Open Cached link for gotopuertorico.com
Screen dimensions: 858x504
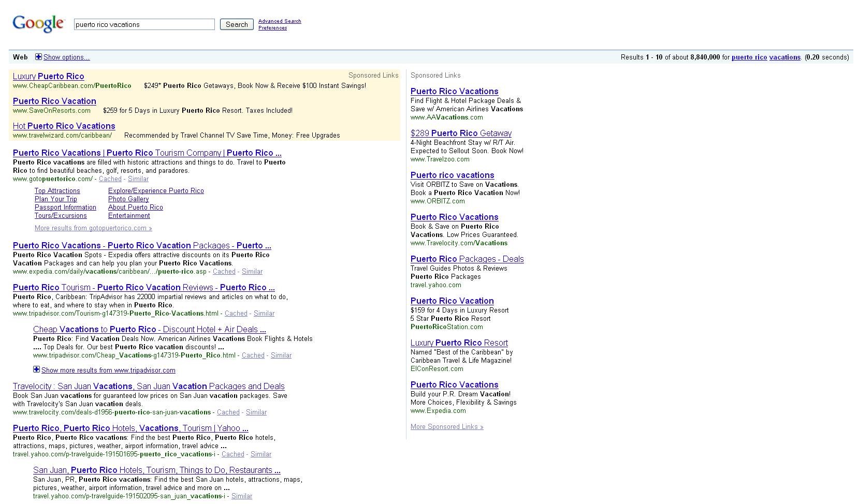tap(110, 179)
